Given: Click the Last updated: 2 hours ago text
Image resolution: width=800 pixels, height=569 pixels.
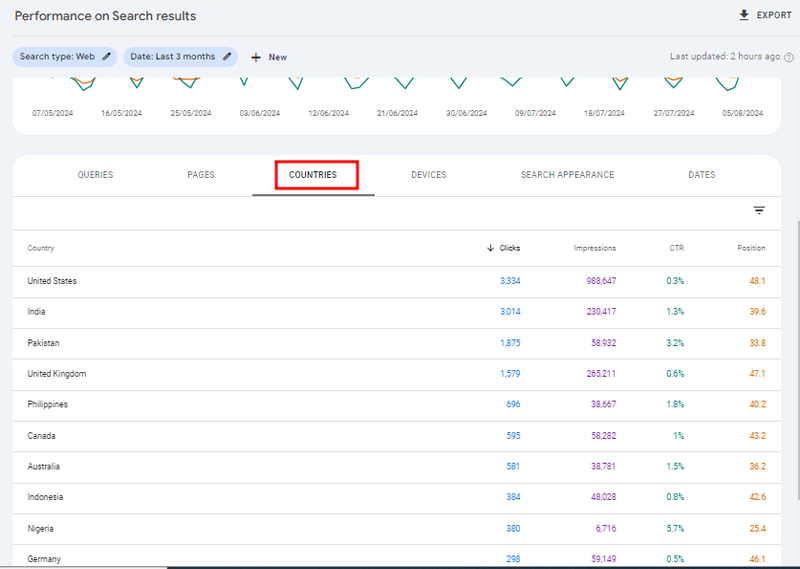Looking at the screenshot, I should tap(725, 57).
